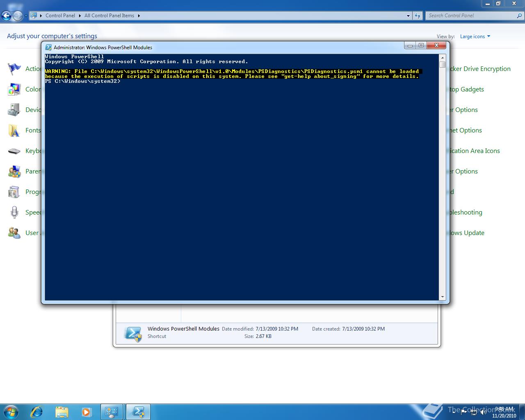
Task: Open the All Control Panel Items breadcrumb
Action: [x=109, y=16]
